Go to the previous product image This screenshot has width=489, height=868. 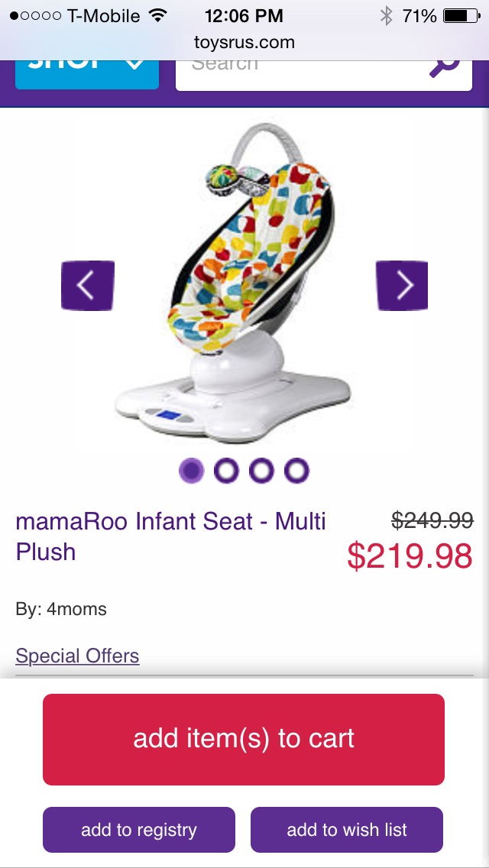[88, 286]
